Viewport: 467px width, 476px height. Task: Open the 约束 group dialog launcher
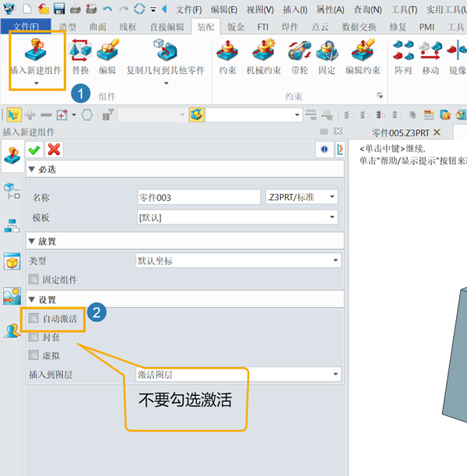click(380, 96)
